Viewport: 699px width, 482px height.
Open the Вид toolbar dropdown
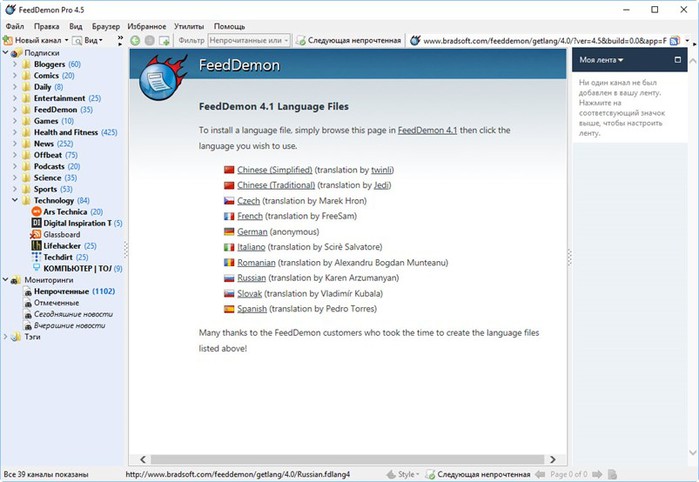(88, 41)
